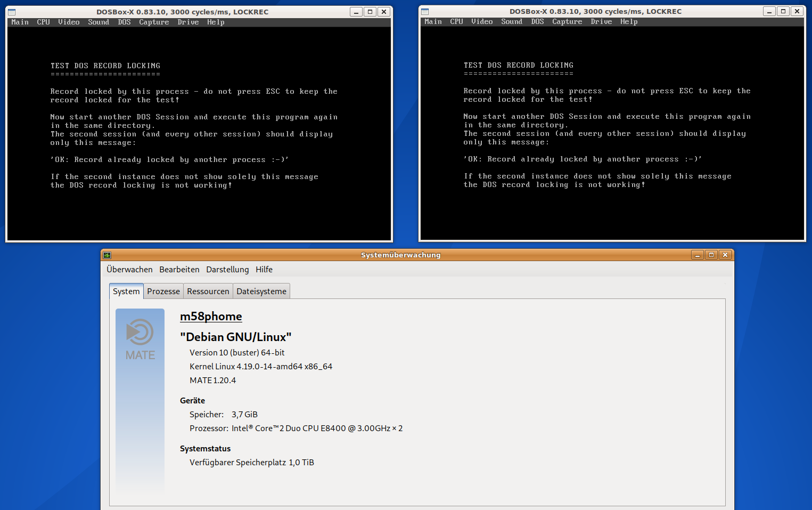Open Help menu in right DOSBox-X window
This screenshot has height=510, width=812.
click(629, 22)
